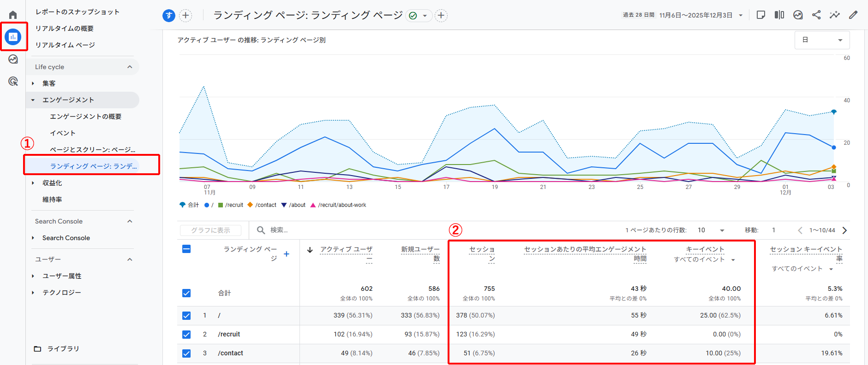Go to previous table page arrow
Screen dimensions: 868x365
click(800, 230)
